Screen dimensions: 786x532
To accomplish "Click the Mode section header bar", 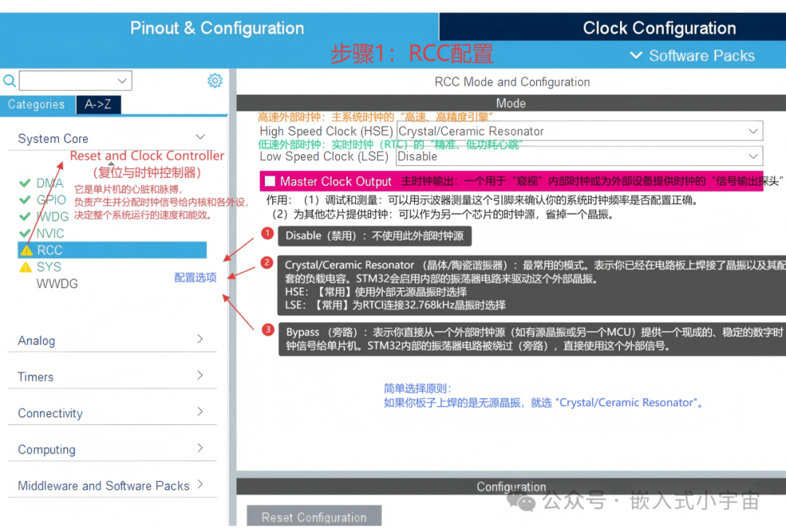I will [511, 103].
